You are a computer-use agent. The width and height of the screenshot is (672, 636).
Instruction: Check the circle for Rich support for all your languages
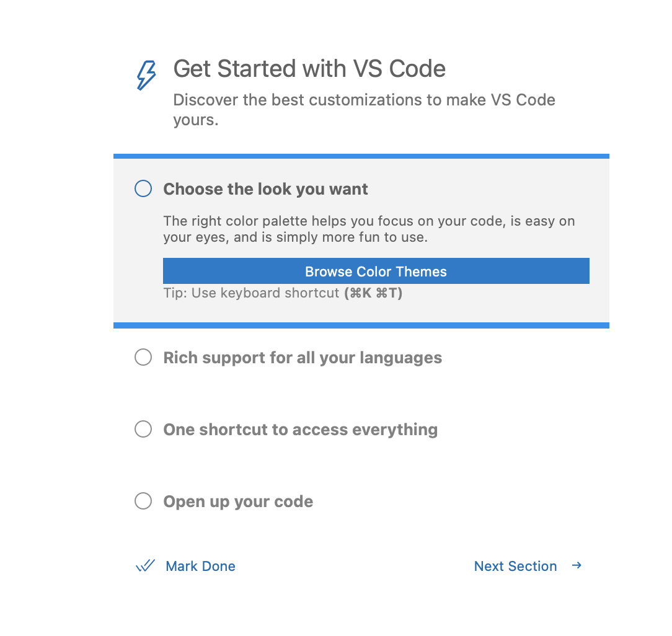143,357
